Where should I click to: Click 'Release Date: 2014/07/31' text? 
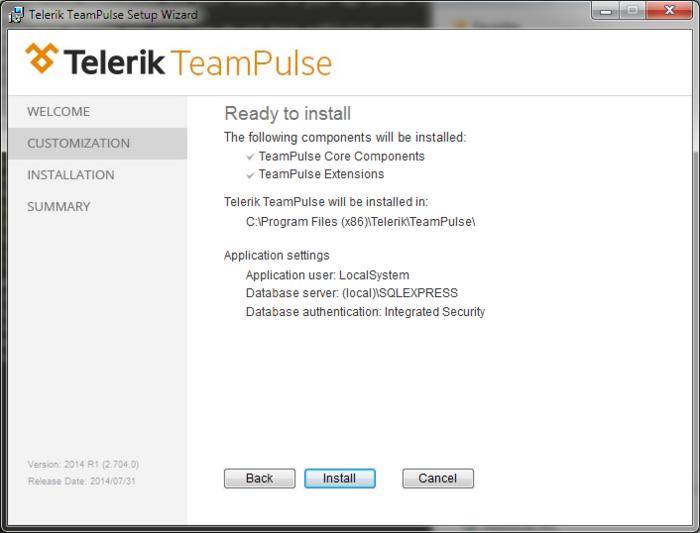(x=82, y=481)
